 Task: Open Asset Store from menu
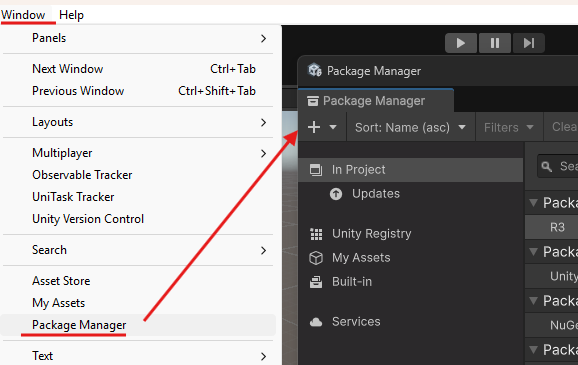(138, 281)
